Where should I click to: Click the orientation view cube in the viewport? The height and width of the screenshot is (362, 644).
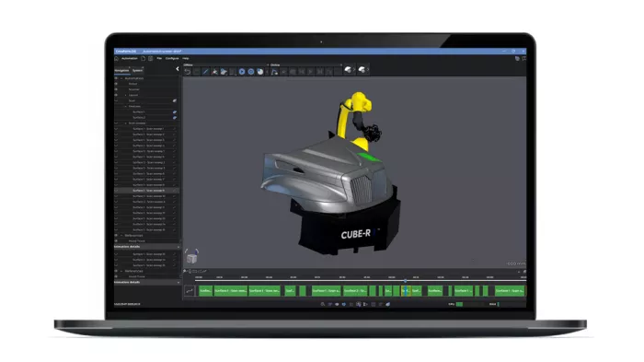[191, 259]
